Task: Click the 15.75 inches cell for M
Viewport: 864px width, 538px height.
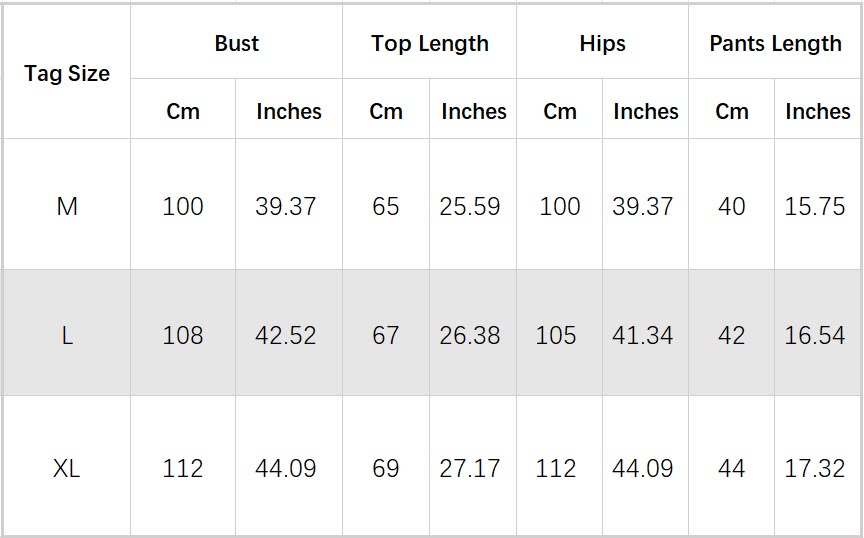Action: pos(815,206)
